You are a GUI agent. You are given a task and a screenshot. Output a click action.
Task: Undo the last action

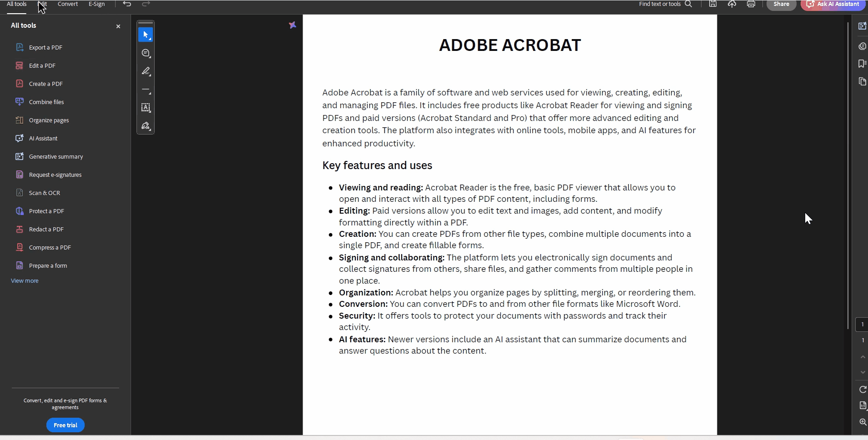127,4
